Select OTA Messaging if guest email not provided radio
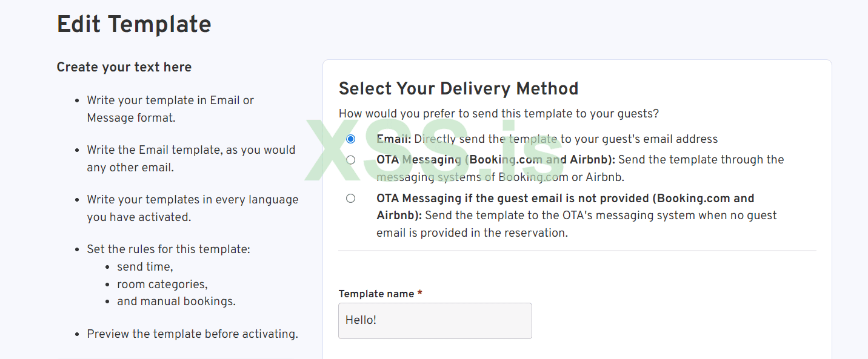The height and width of the screenshot is (359, 868). (350, 199)
